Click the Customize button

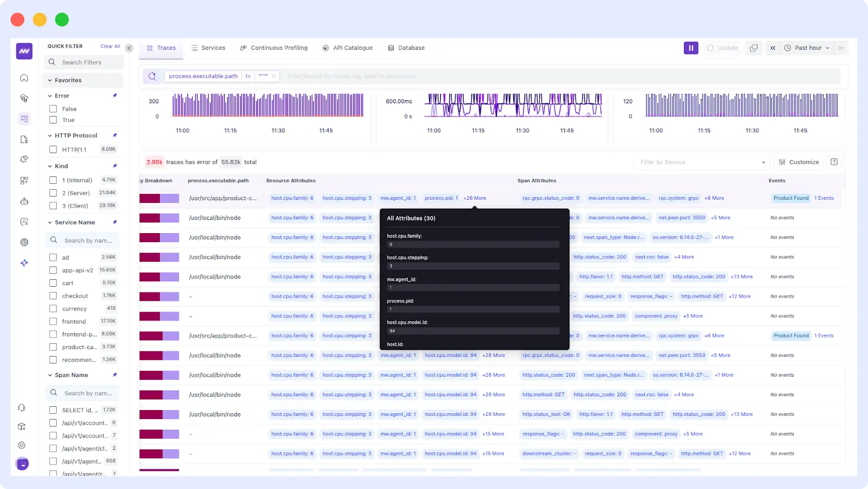click(799, 162)
